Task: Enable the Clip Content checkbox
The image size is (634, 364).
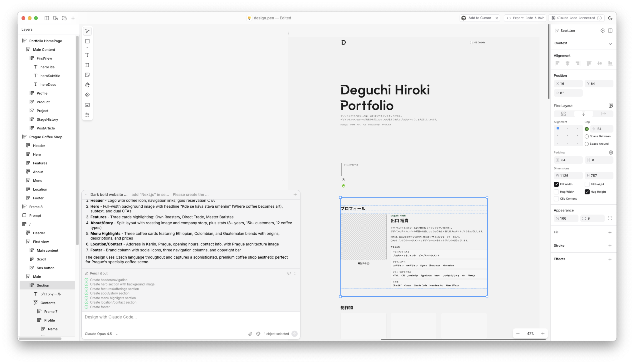Action: click(556, 199)
